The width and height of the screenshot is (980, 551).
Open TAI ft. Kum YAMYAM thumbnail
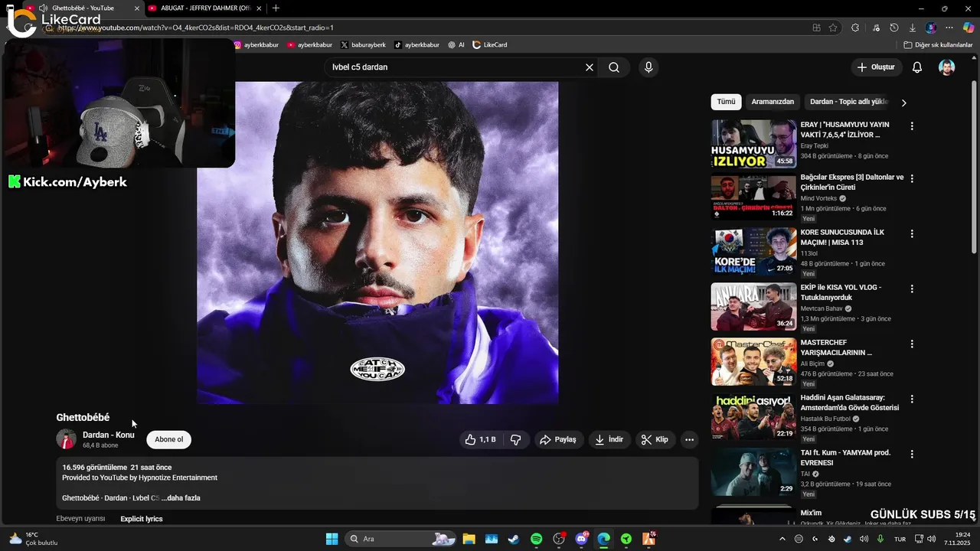(x=753, y=474)
